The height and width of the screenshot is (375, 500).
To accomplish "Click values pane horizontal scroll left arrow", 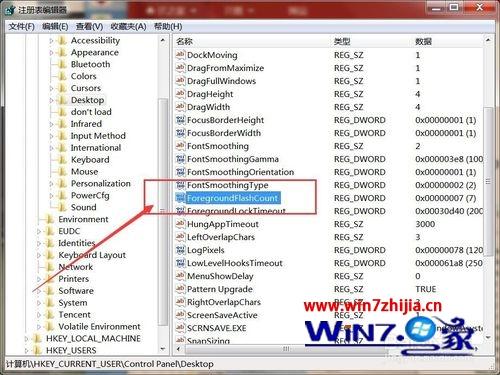I will click(x=179, y=349).
